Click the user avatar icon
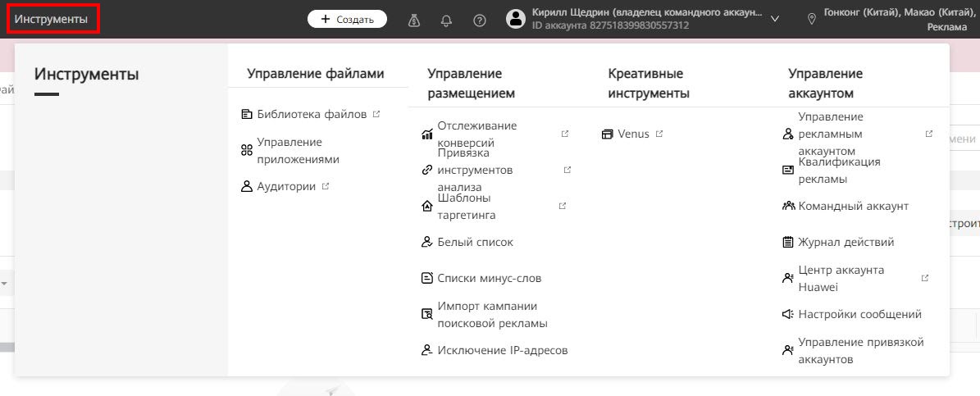Screen dimensions: 980x396 pyautogui.click(x=516, y=19)
